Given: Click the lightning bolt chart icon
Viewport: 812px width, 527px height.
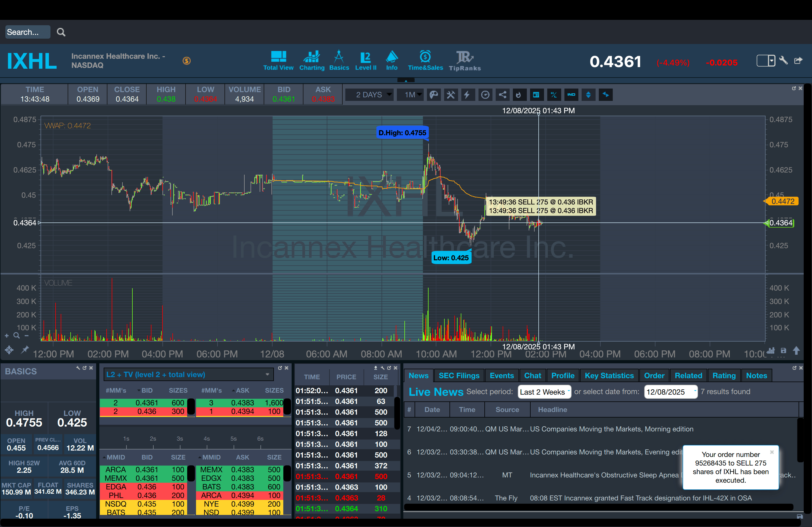Looking at the screenshot, I should [x=467, y=95].
